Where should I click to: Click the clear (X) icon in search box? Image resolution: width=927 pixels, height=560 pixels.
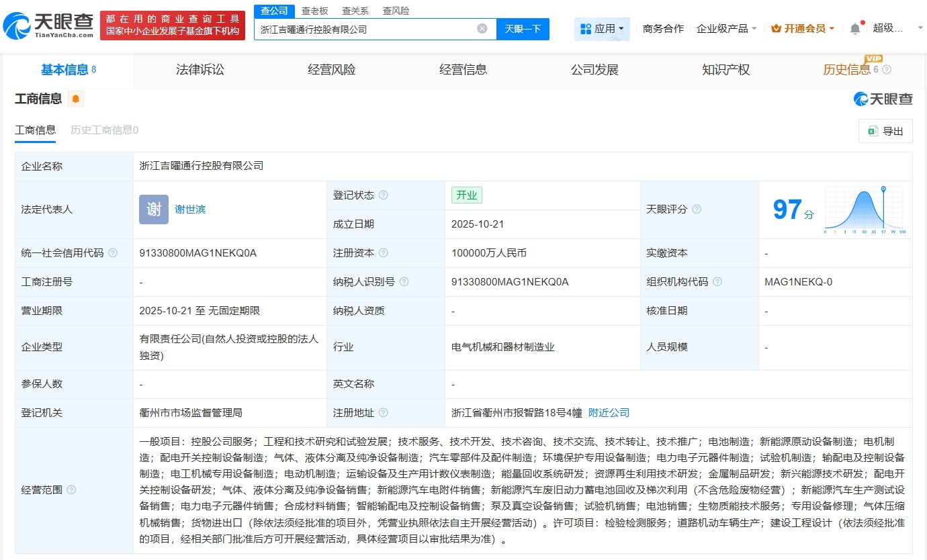click(x=481, y=28)
